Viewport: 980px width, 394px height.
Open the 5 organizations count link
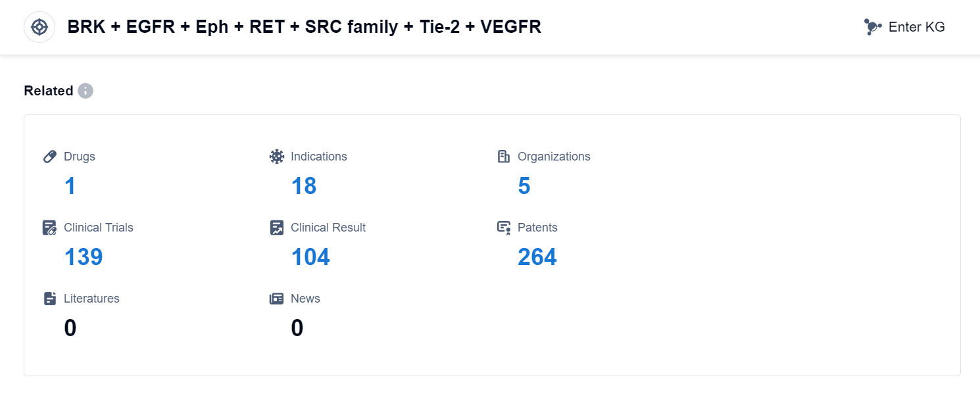524,186
